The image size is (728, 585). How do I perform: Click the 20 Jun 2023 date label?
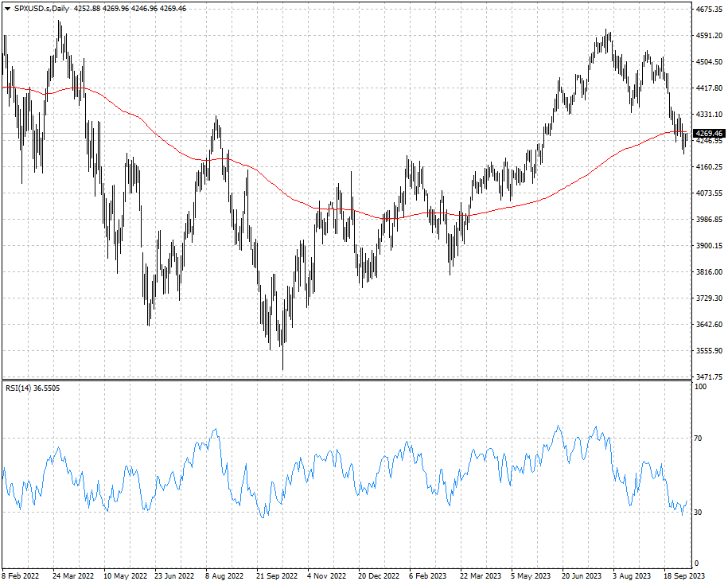[x=582, y=576]
